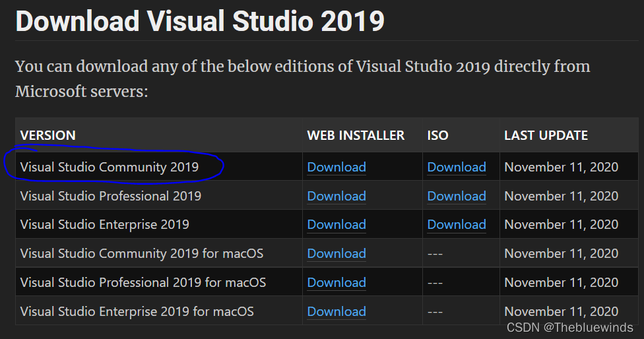
Task: Select 'Visual Studio Enterprise 2019 for macOS' text
Action: tap(137, 311)
